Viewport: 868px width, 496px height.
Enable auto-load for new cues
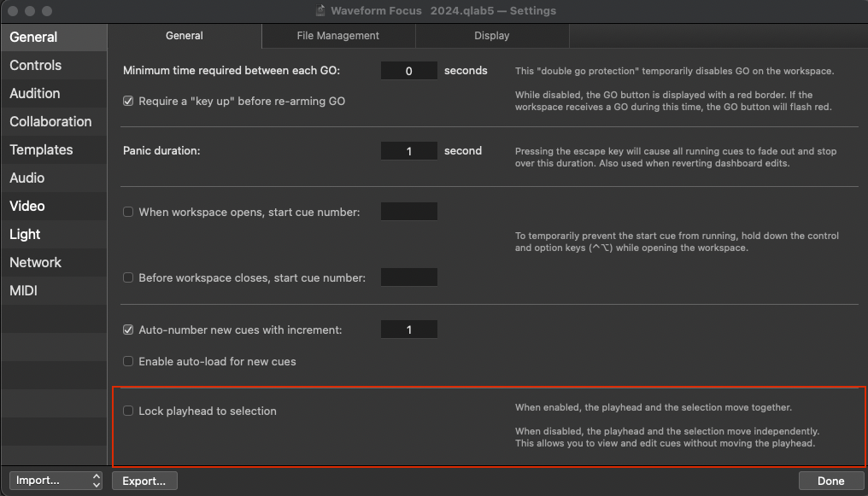pos(128,361)
